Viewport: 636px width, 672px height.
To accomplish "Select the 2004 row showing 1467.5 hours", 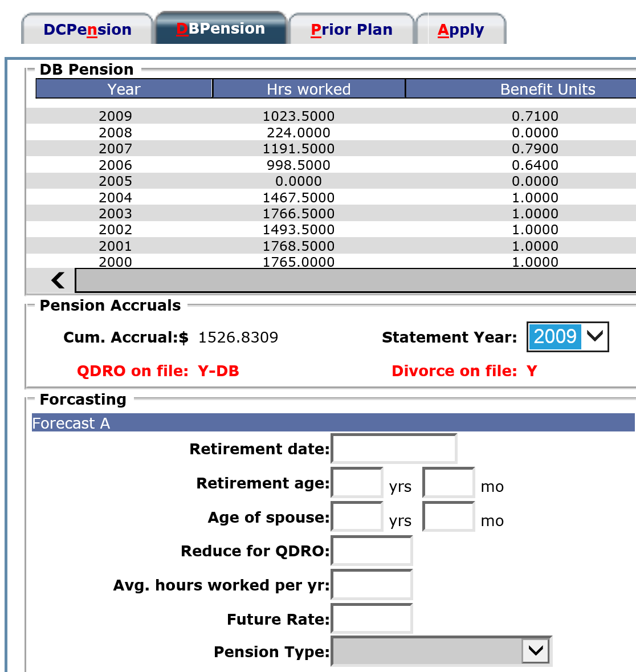I will click(228, 198).
